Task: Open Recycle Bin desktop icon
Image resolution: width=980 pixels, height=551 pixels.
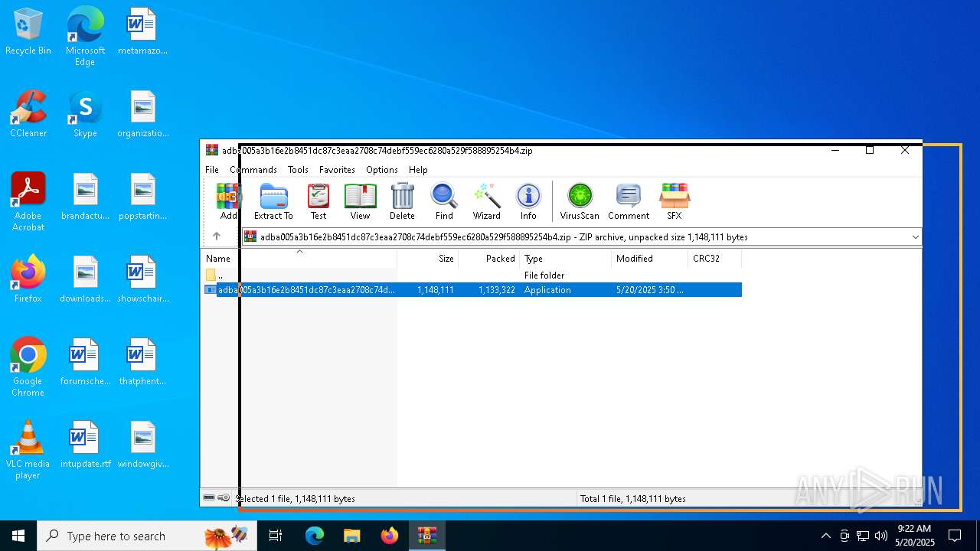Action: coord(28,32)
